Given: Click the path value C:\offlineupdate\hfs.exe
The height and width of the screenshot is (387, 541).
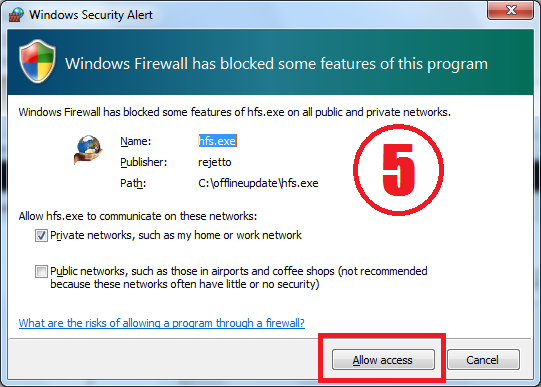Looking at the screenshot, I should 258,183.
